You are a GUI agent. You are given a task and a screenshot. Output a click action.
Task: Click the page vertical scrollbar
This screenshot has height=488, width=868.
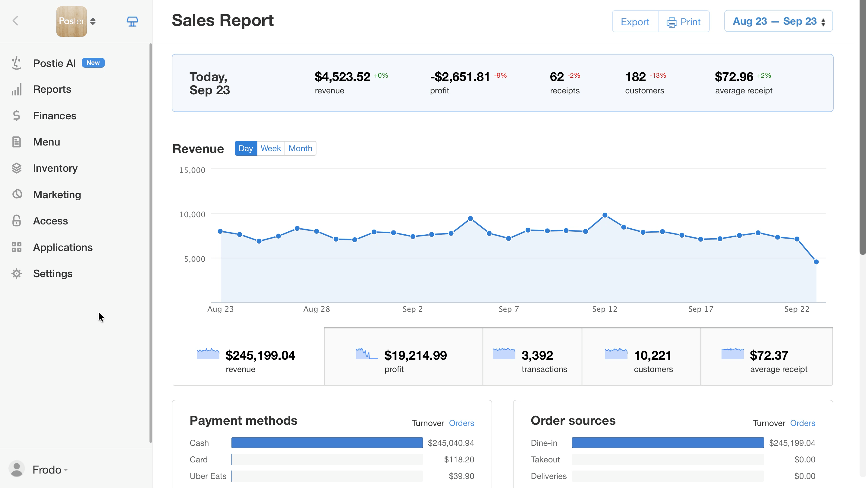tap(863, 128)
